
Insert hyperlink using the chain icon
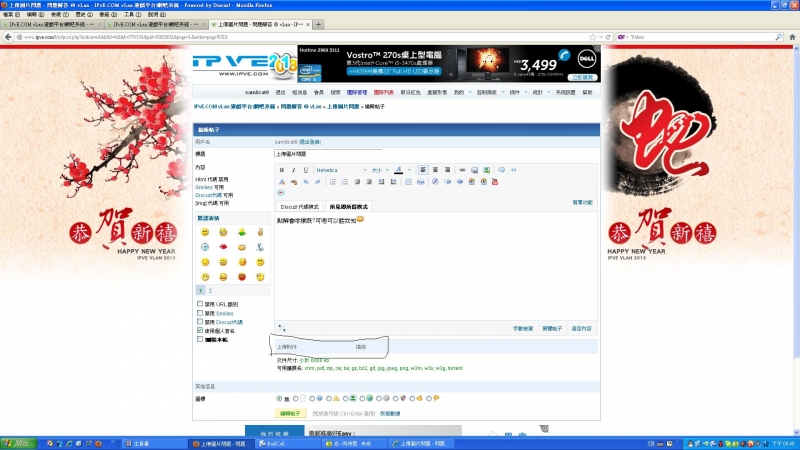462,170
